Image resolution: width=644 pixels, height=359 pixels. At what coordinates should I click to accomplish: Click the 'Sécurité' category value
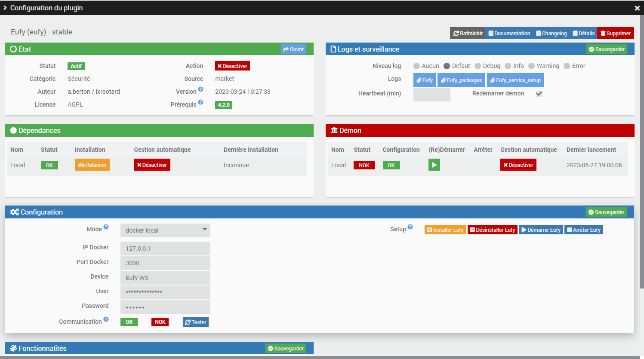[x=79, y=79]
